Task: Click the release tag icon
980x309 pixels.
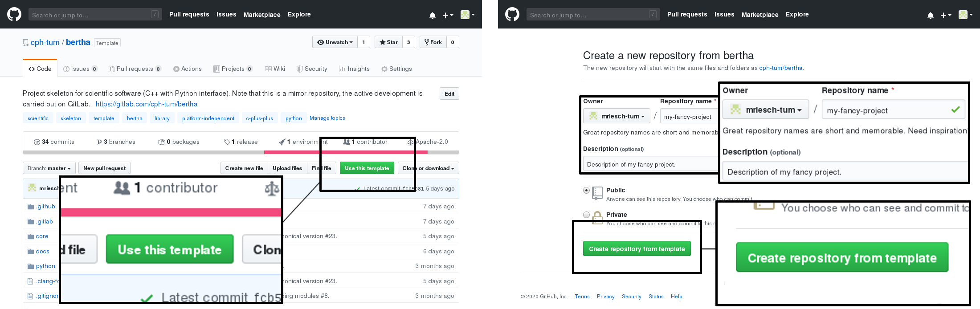Action: tap(227, 142)
